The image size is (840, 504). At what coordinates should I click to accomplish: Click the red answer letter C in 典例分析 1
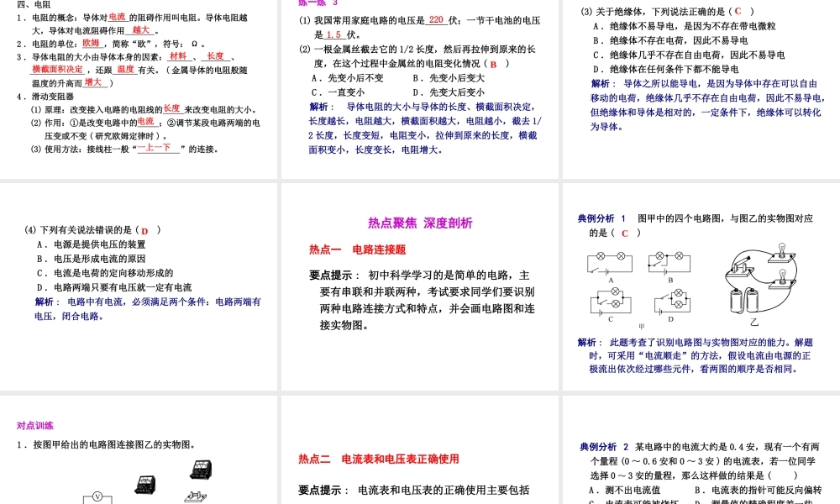tap(625, 233)
